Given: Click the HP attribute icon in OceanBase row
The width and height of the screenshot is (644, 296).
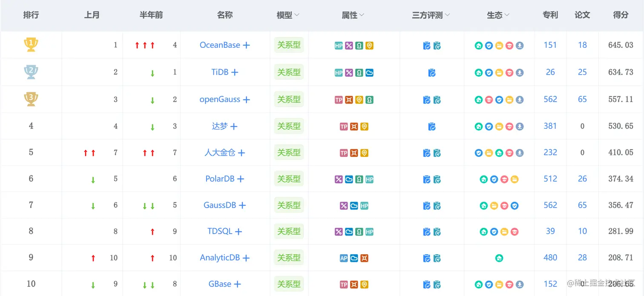Looking at the screenshot, I should point(339,46).
